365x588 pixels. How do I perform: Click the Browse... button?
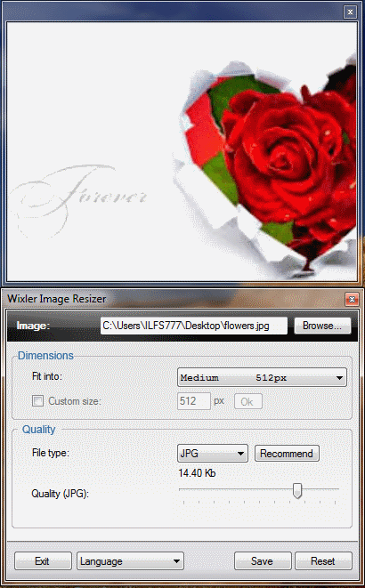coord(322,326)
